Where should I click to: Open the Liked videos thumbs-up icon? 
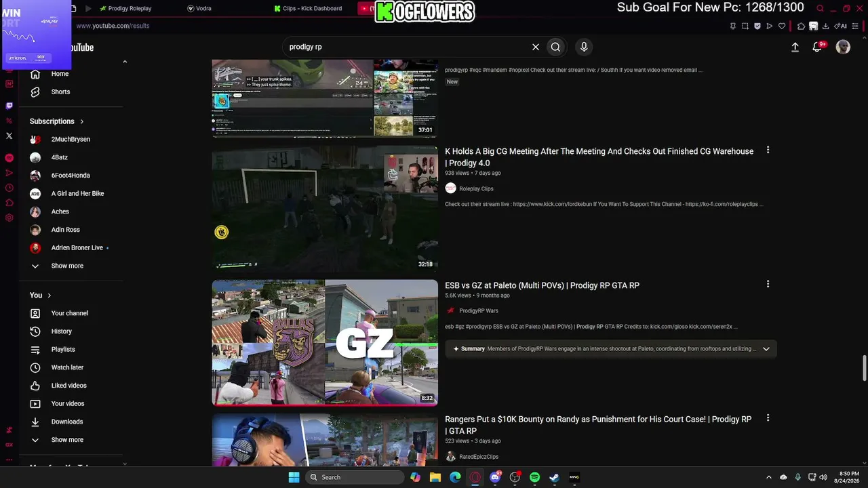[35, 386]
